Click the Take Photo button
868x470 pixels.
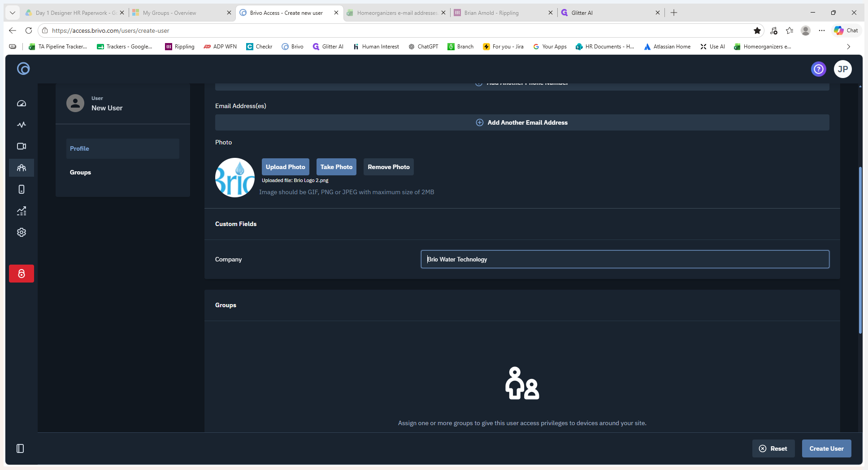(x=336, y=167)
